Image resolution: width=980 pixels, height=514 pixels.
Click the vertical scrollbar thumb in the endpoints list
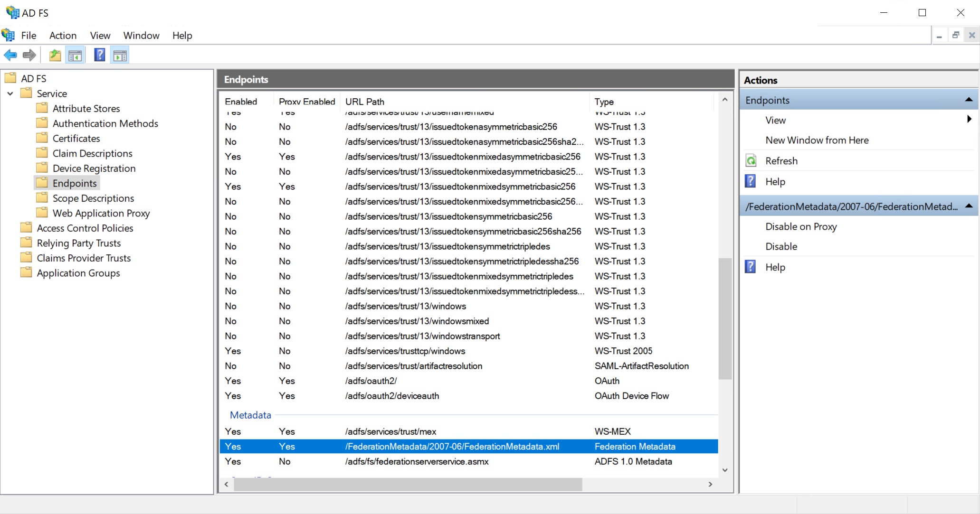click(x=725, y=318)
